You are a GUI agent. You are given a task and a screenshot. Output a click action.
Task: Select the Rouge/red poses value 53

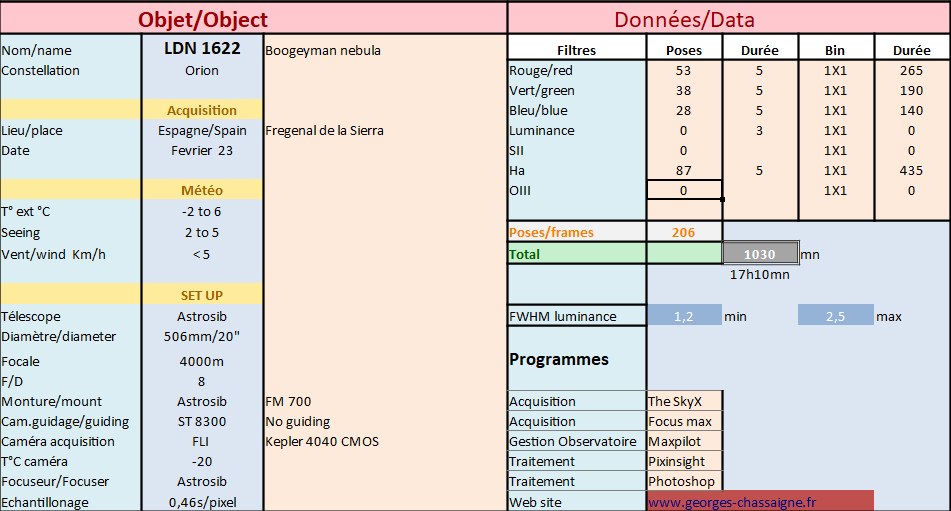tap(684, 70)
